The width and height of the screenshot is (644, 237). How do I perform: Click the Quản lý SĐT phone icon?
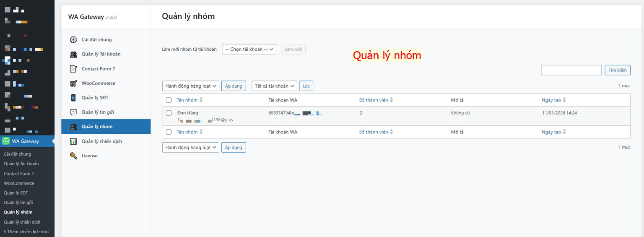click(73, 98)
